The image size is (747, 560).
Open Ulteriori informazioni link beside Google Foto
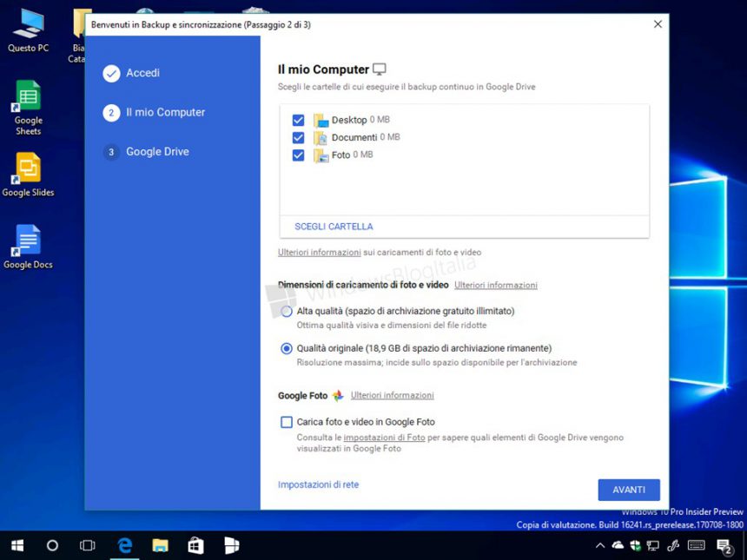point(392,395)
